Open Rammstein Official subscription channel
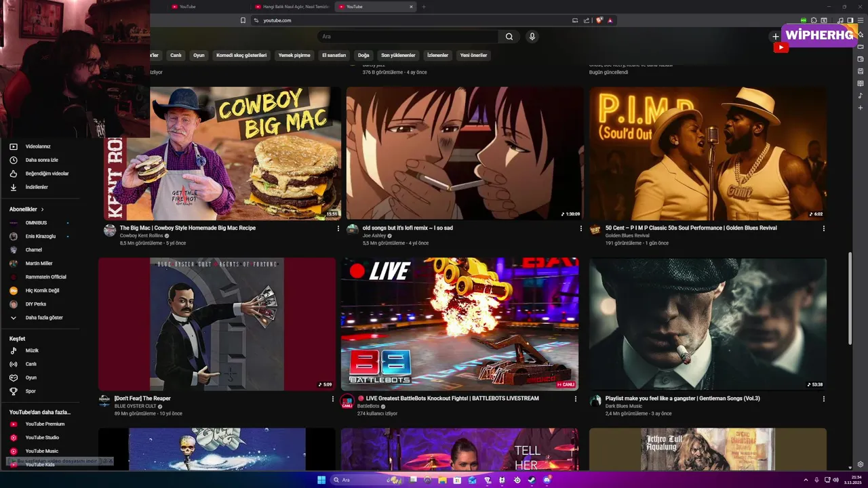This screenshot has width=868, height=488. coord(45,277)
